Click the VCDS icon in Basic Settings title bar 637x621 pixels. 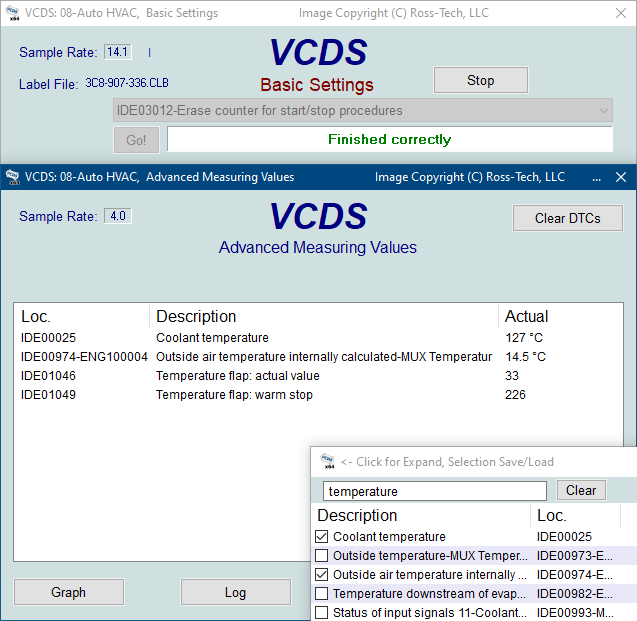click(x=13, y=13)
